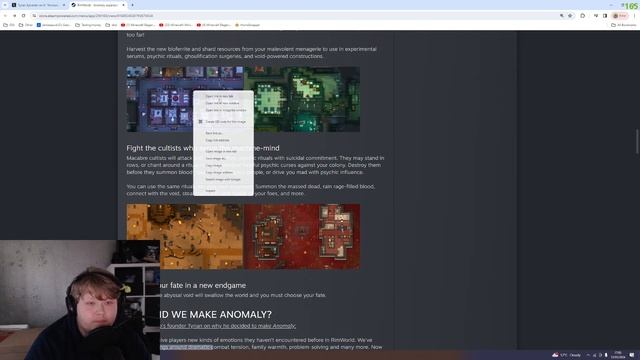Image resolution: width=640 pixels, height=360 pixels.
Task: Select 'Save link as...' menu entry
Action: [223, 133]
